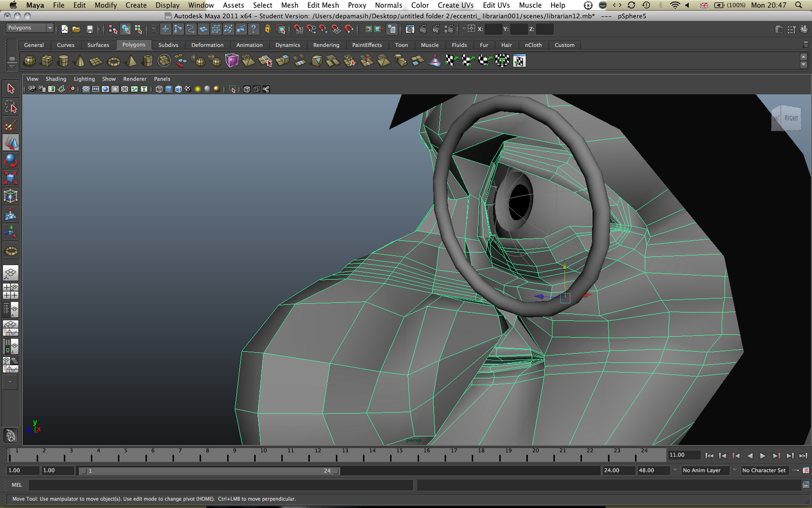812x508 pixels.
Task: Switch to the Rendering shelf tab
Action: (326, 45)
